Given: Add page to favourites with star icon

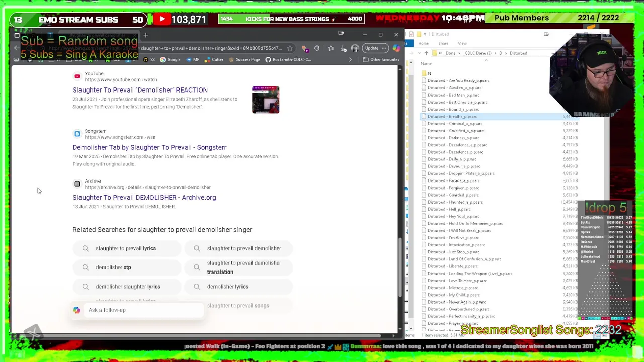Looking at the screenshot, I should click(290, 48).
